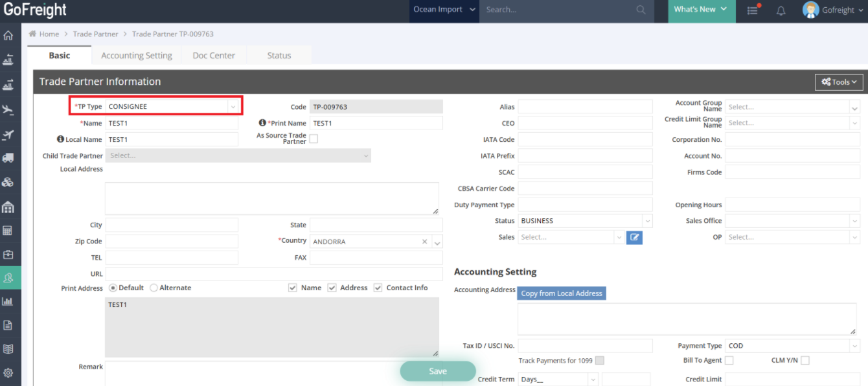Select the Alternate print address radio
The height and width of the screenshot is (386, 868).
point(154,288)
